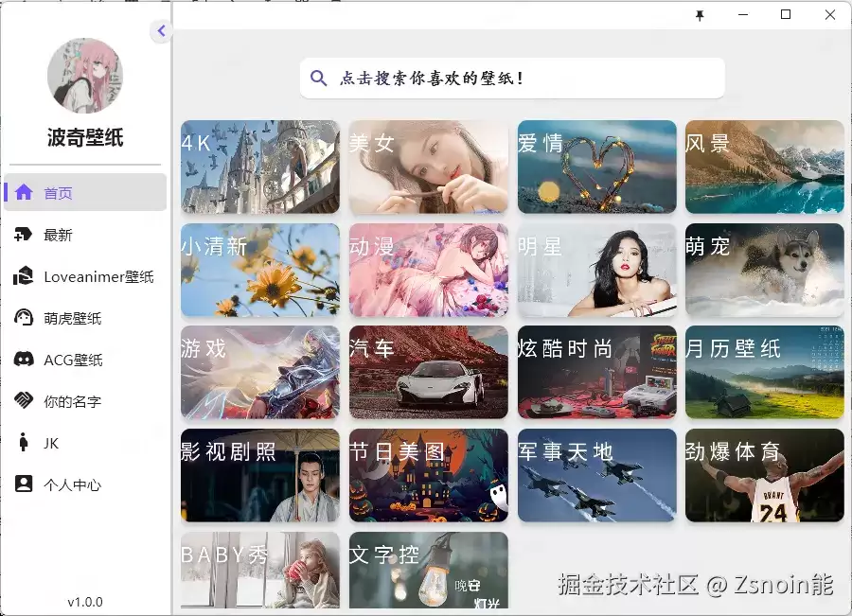The image size is (852, 616).
Task: Click the 萌虎壁纸 face icon
Action: coord(24,317)
